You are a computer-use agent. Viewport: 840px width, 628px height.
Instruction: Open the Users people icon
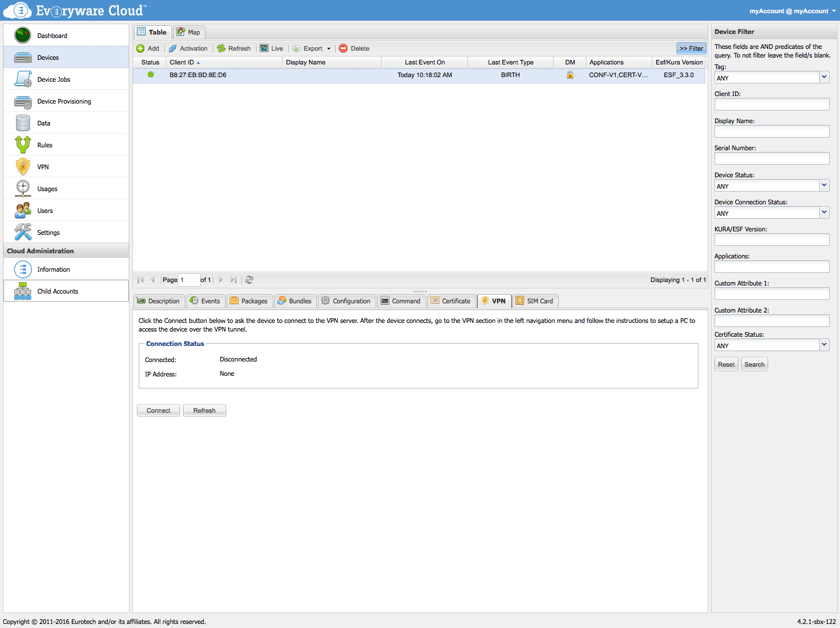(x=23, y=211)
